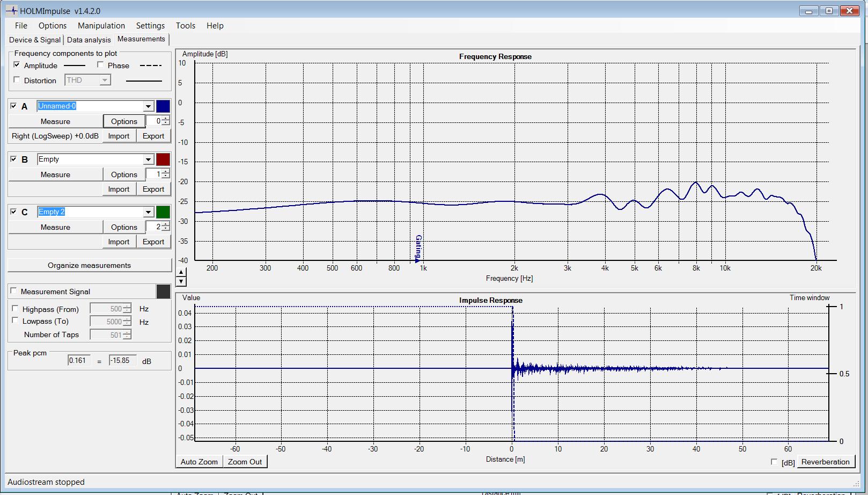The width and height of the screenshot is (868, 495).
Task: Click the Peak pcm value field 0.161
Action: (x=79, y=360)
